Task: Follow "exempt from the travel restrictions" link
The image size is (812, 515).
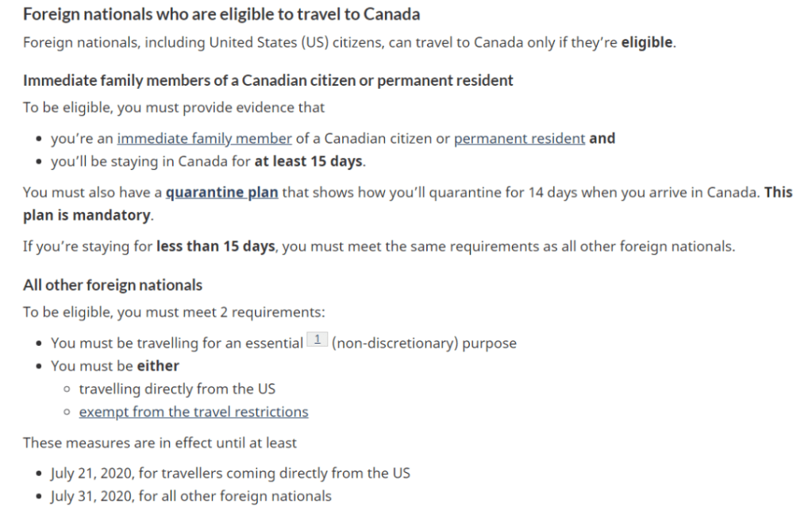Action: [x=194, y=412]
